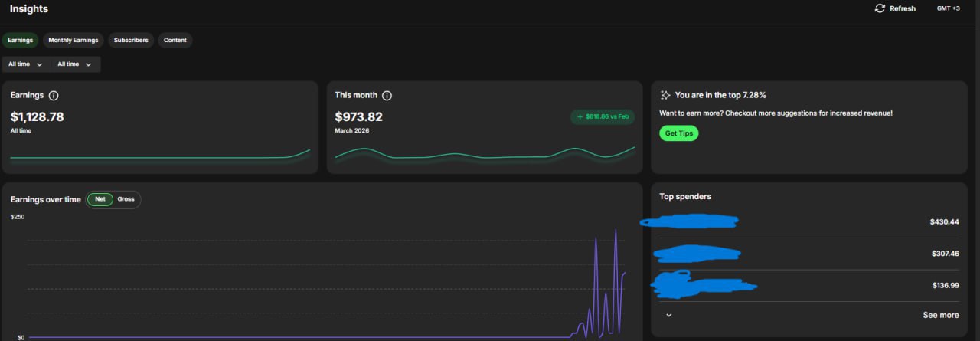The height and width of the screenshot is (341, 980).
Task: Switch to the Monthly Earnings tab
Action: (x=73, y=40)
